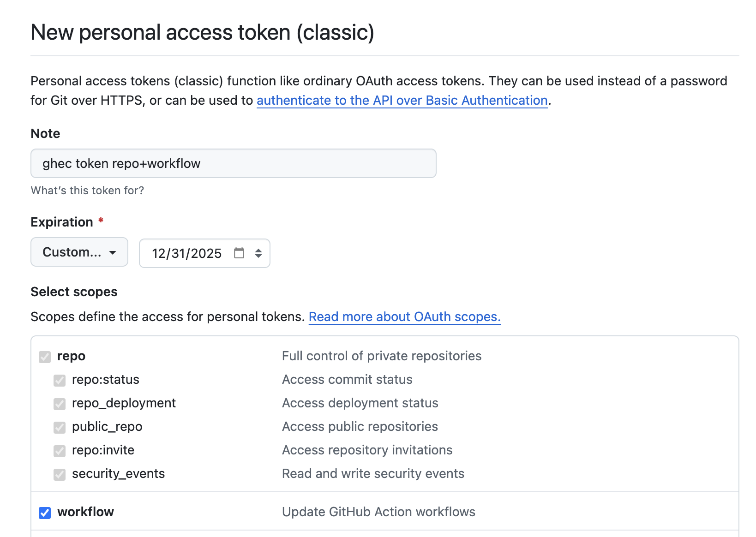Toggle the repo_deployment checkbox
The width and height of the screenshot is (756, 537).
[60, 404]
